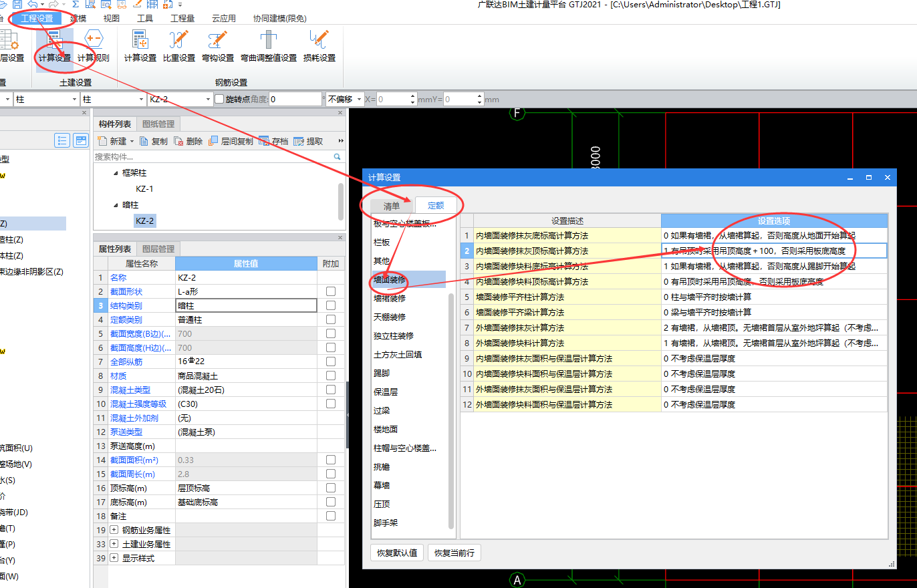Open the 不偏移 offset dropdown

(x=360, y=100)
